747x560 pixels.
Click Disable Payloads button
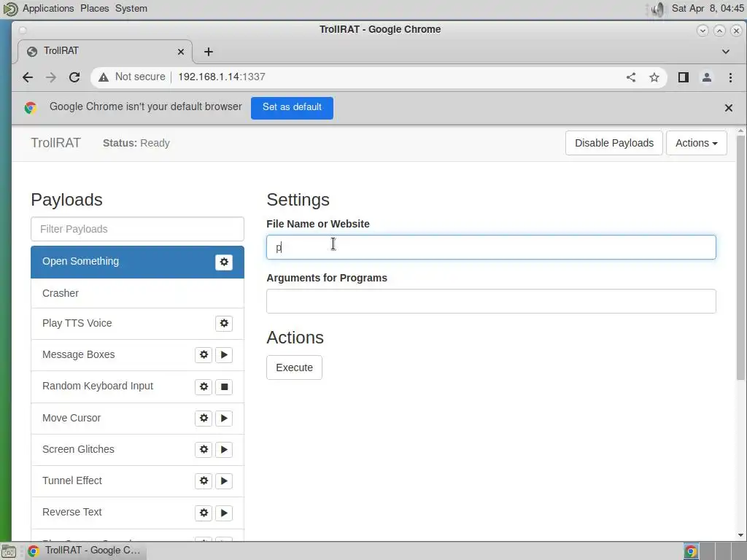coord(614,143)
